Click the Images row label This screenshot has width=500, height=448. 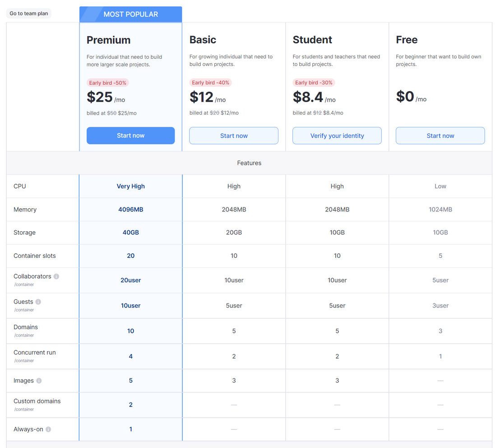(23, 381)
